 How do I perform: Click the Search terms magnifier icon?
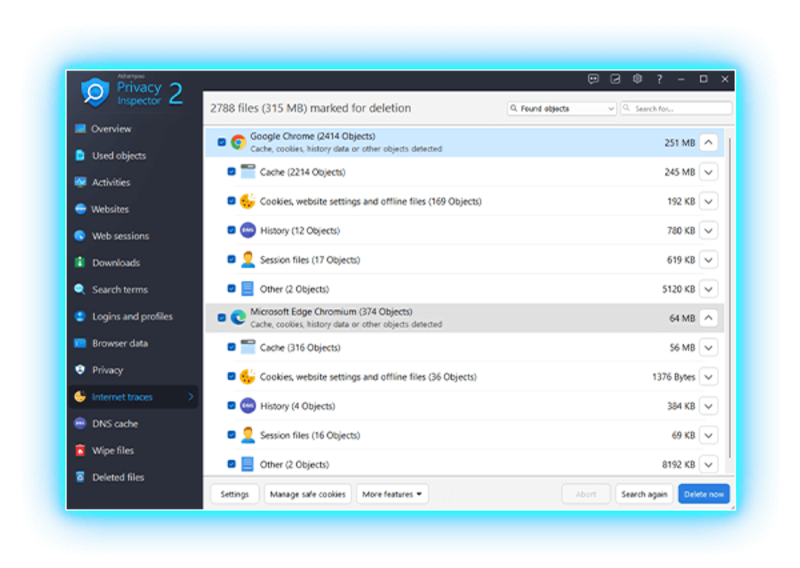[x=80, y=289]
